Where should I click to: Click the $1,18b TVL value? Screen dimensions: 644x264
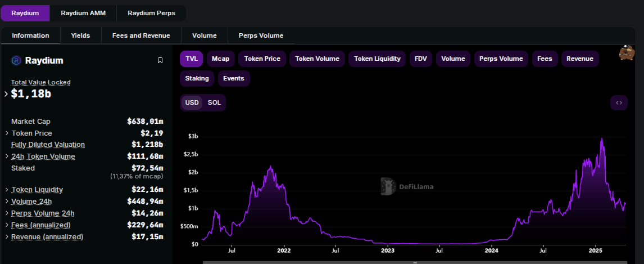(31, 94)
